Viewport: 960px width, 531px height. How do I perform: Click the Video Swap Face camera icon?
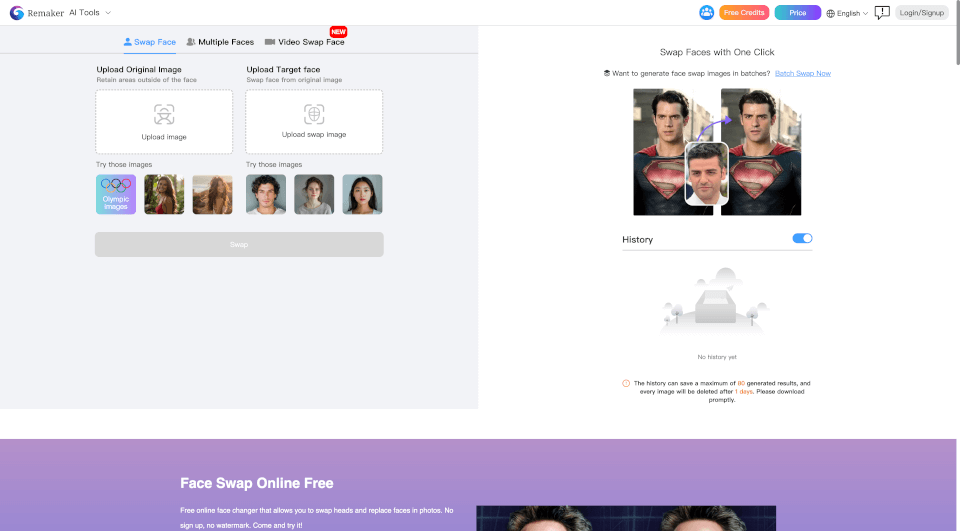[x=270, y=42]
